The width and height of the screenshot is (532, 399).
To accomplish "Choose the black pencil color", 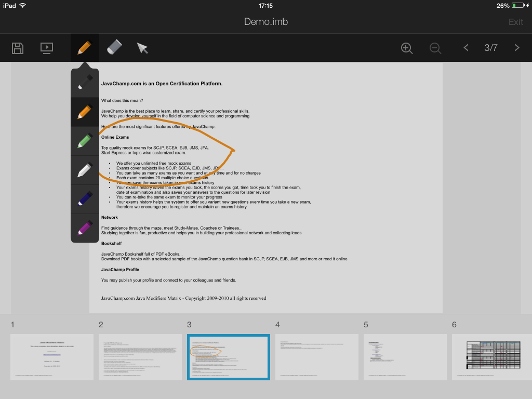I will click(x=85, y=83).
